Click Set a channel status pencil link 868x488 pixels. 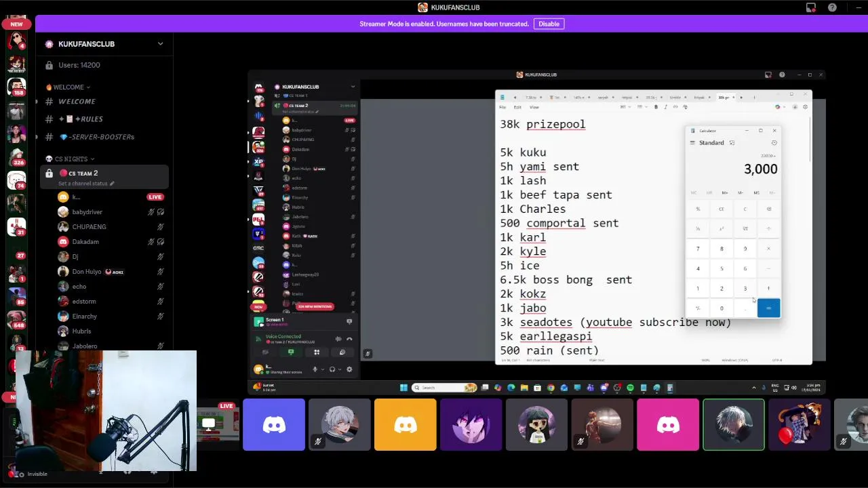click(x=86, y=184)
